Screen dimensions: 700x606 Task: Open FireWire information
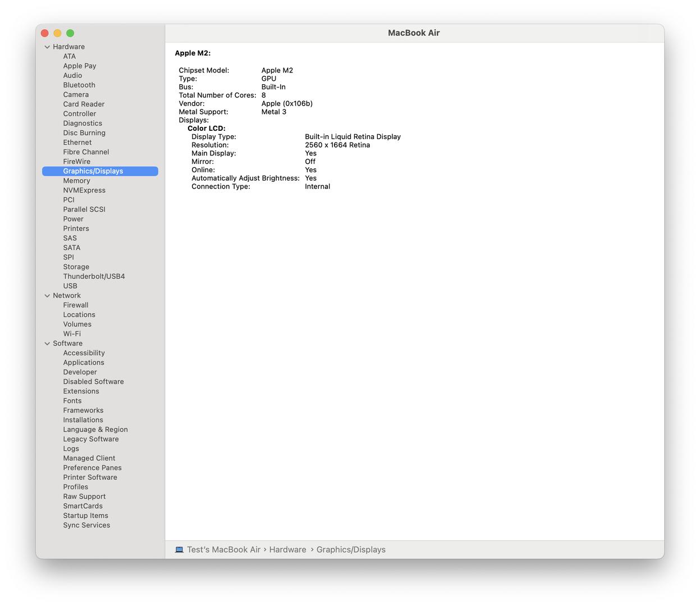(x=77, y=162)
